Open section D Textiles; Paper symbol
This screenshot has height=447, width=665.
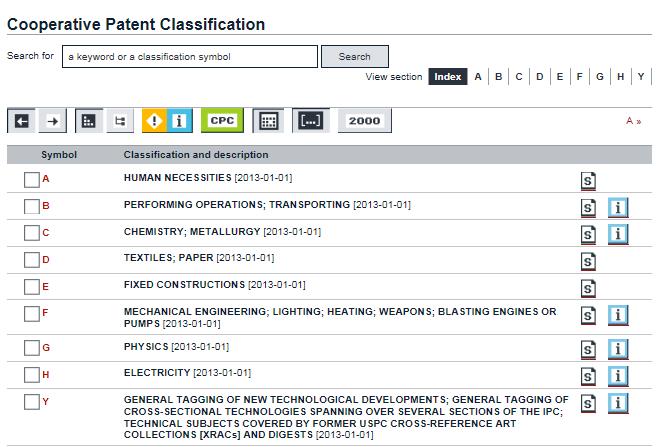click(x=46, y=260)
